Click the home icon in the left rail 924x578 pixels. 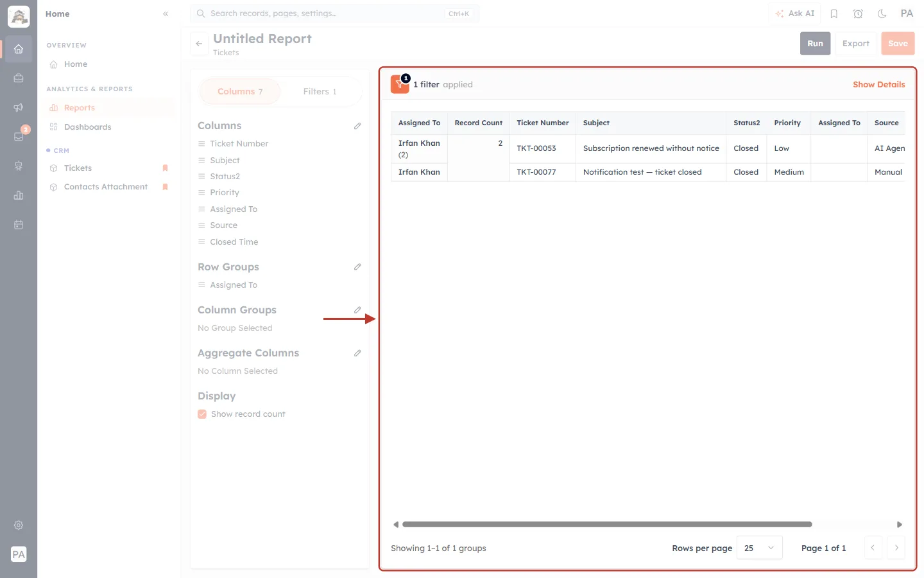(19, 49)
